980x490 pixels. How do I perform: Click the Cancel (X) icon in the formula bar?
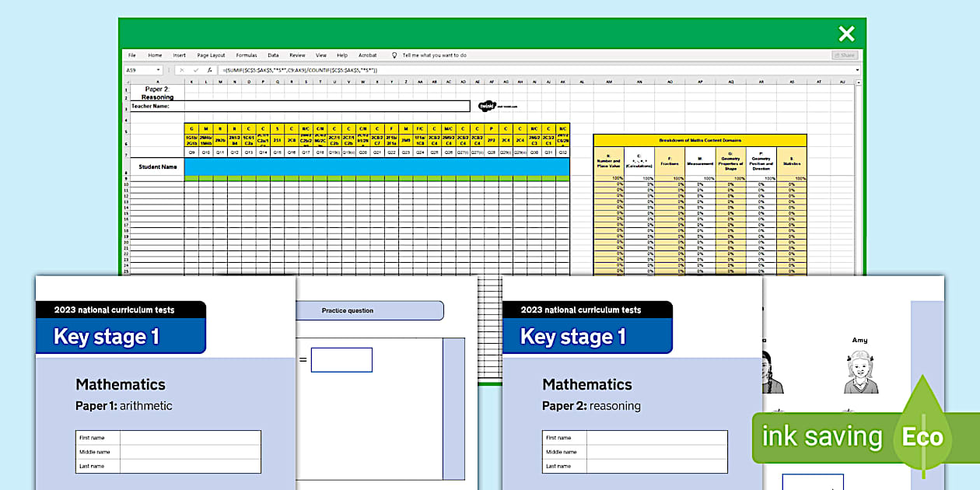(x=180, y=70)
